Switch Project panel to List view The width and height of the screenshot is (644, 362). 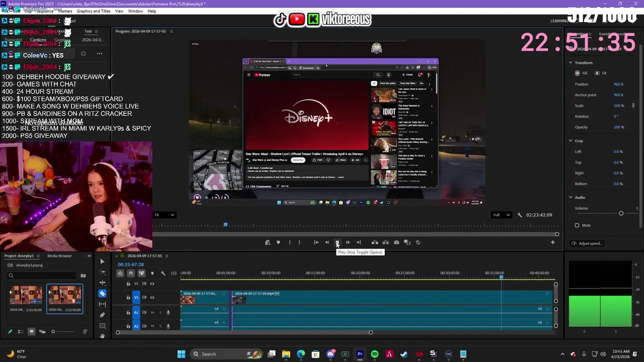click(21, 332)
